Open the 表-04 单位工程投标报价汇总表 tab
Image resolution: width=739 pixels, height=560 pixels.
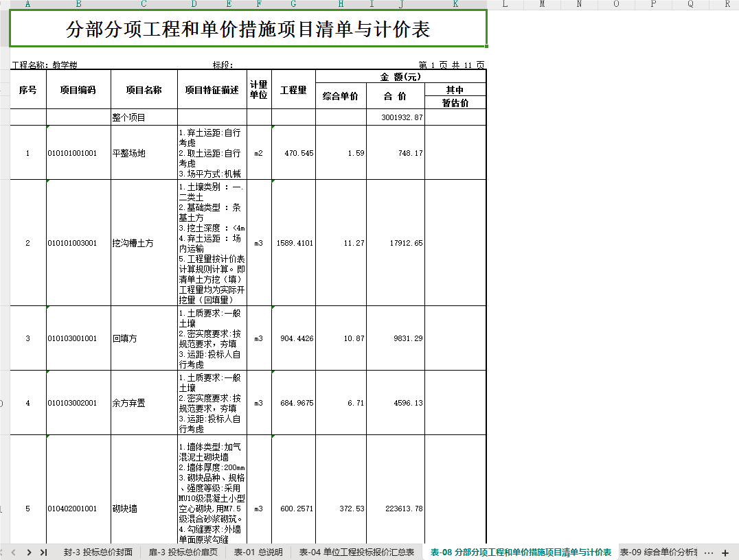tap(356, 552)
